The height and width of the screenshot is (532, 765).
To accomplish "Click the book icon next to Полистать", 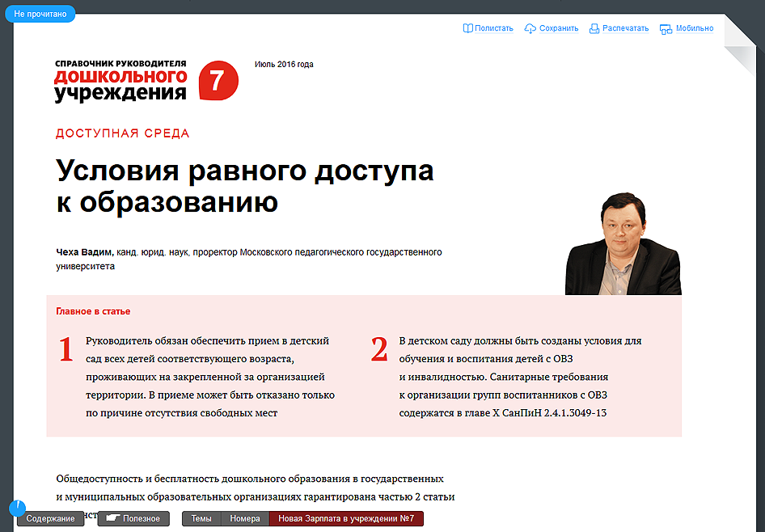I will point(467,28).
